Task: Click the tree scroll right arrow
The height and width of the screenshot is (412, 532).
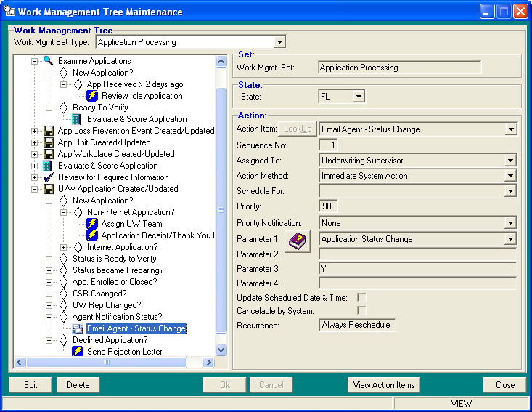Action: tap(208, 363)
